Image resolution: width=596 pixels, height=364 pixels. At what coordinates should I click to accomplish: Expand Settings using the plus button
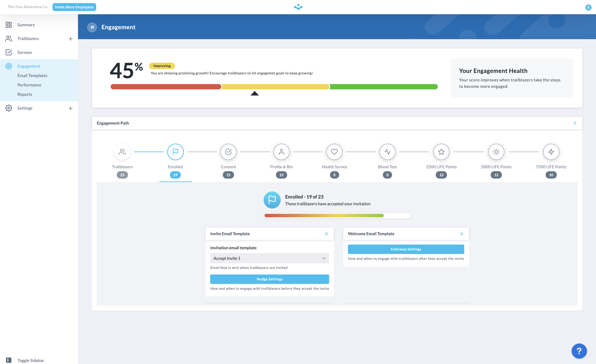(70, 108)
